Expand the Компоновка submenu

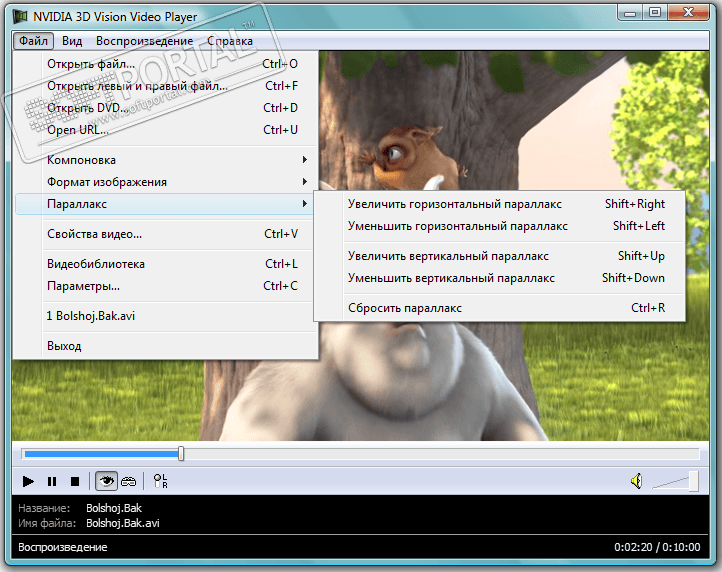coord(166,160)
